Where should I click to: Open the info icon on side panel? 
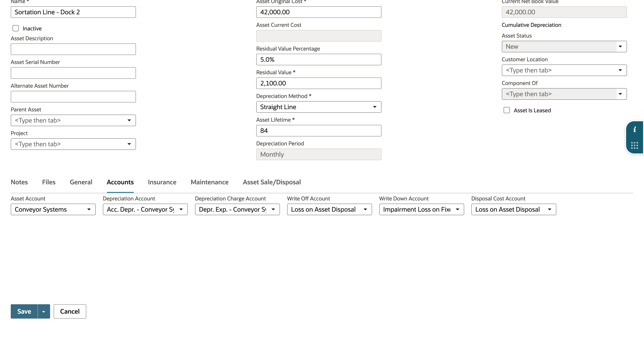635,130
